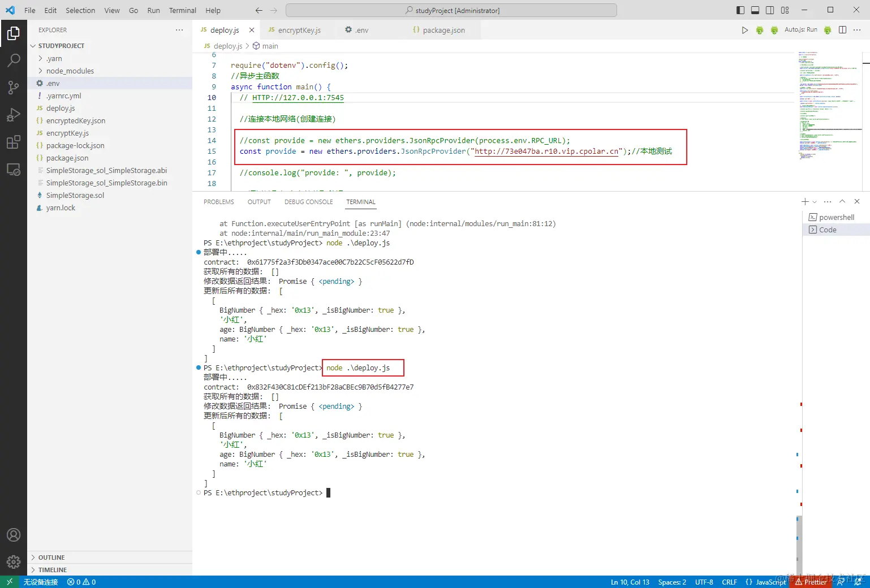Change CRLF end of line sequence

coord(729,582)
